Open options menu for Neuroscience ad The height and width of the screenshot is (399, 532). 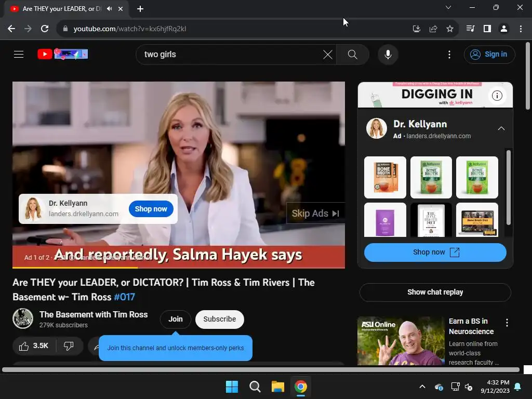click(x=507, y=323)
